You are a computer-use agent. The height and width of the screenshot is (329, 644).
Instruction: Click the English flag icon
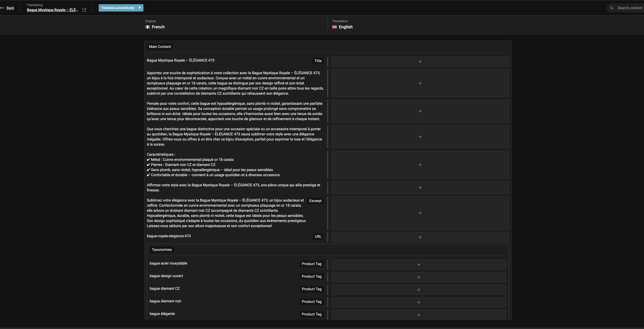pos(334,27)
